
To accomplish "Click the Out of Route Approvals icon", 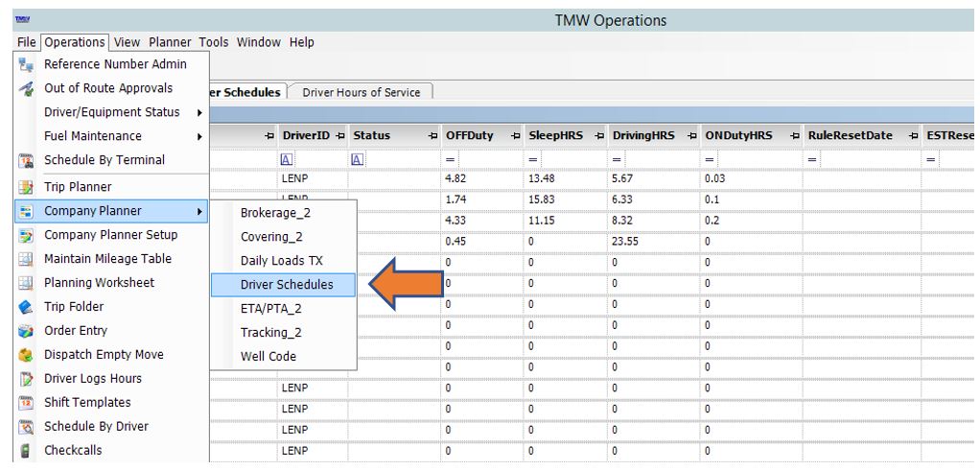I will [26, 88].
